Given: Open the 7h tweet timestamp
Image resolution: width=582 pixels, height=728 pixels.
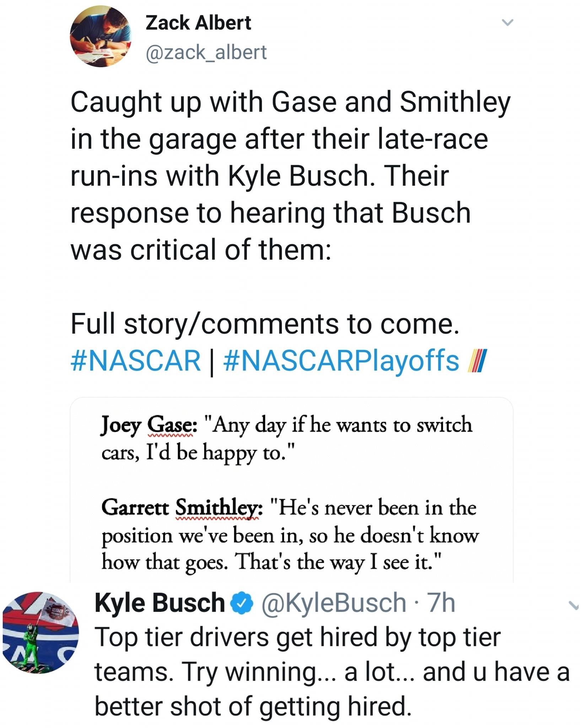Looking at the screenshot, I should tap(441, 603).
